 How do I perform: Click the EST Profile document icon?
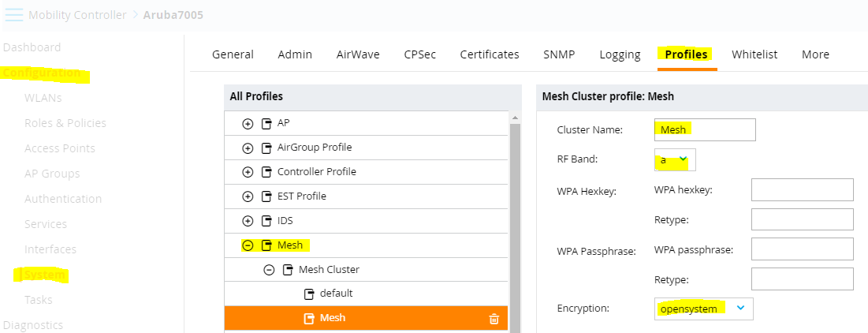266,196
